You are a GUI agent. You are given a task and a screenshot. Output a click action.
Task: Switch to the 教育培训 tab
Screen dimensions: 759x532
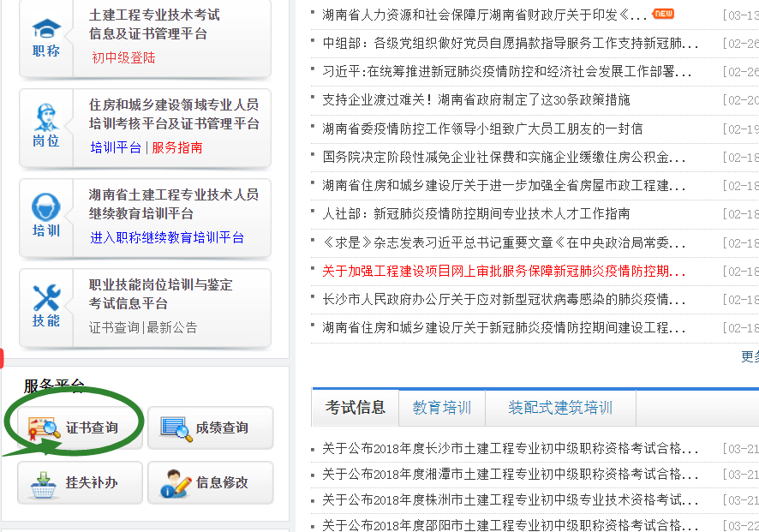(x=442, y=408)
